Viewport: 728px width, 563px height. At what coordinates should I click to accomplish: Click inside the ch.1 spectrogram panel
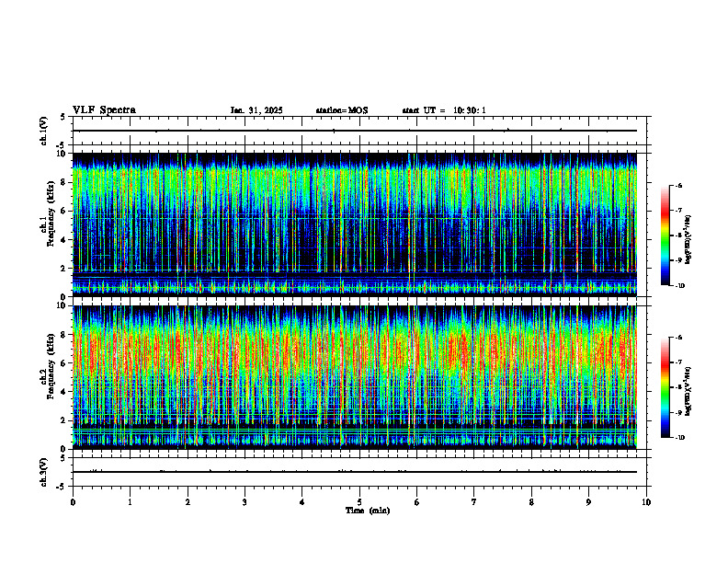click(355, 224)
